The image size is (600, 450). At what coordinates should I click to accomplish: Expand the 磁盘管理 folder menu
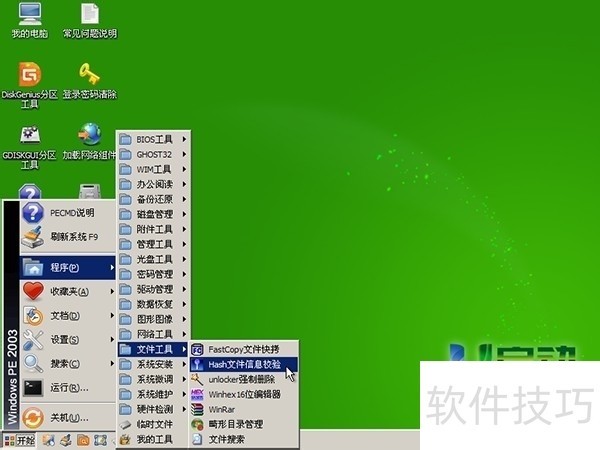point(153,214)
